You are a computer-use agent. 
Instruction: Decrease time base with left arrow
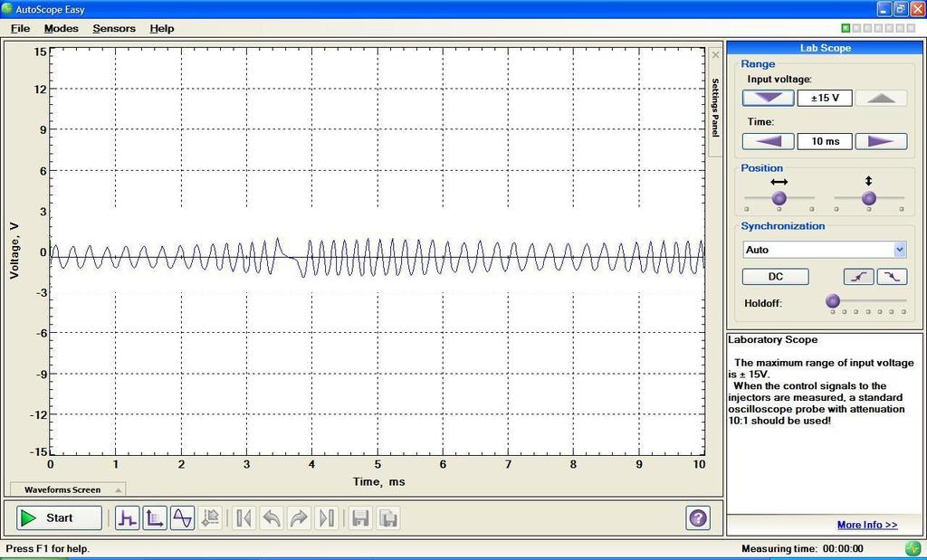[768, 142]
